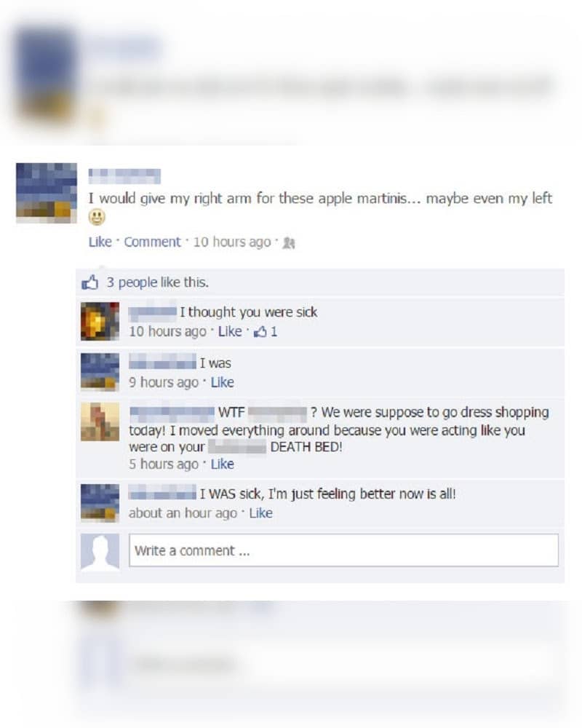Click the 'about an hour ago' timestamp

(183, 513)
